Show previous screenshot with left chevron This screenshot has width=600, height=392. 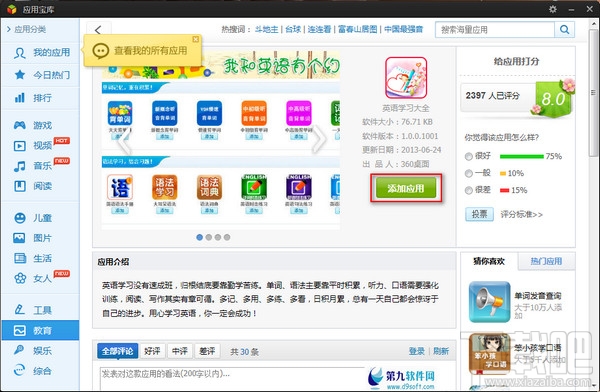124,140
